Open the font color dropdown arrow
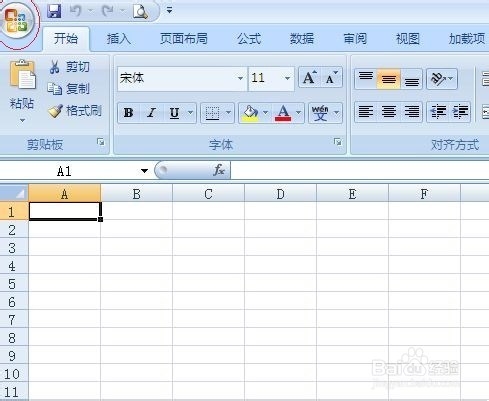Image resolution: width=489 pixels, height=401 pixels. pyautogui.click(x=299, y=113)
